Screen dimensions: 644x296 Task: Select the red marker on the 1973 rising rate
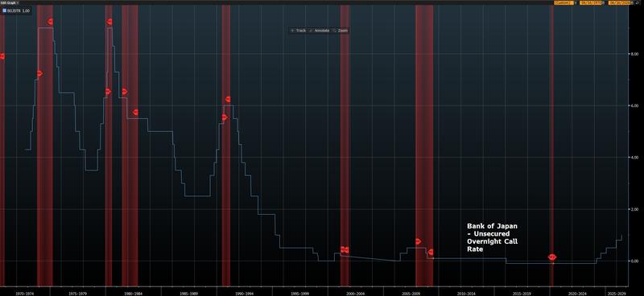tap(39, 73)
